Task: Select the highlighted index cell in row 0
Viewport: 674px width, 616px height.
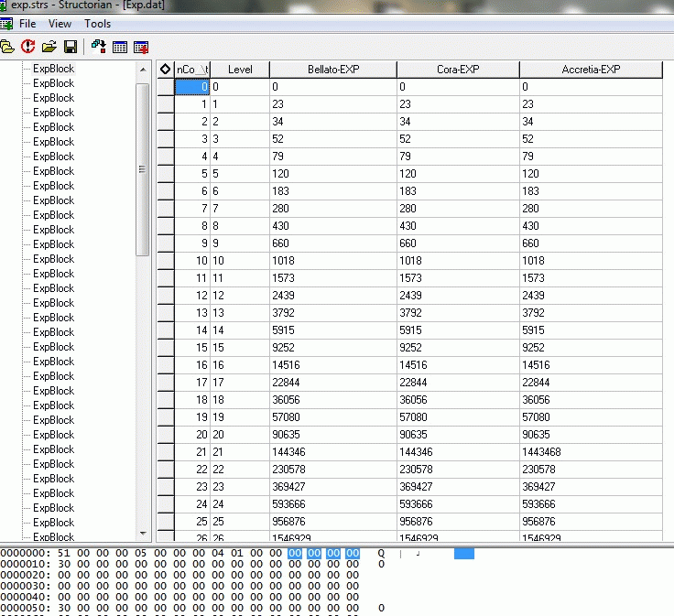Action: point(192,87)
